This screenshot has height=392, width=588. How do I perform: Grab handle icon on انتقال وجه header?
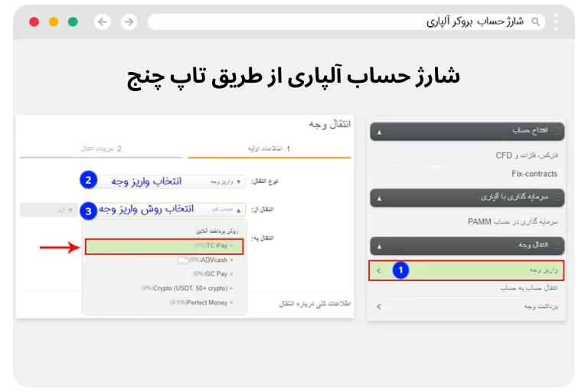(x=557, y=245)
